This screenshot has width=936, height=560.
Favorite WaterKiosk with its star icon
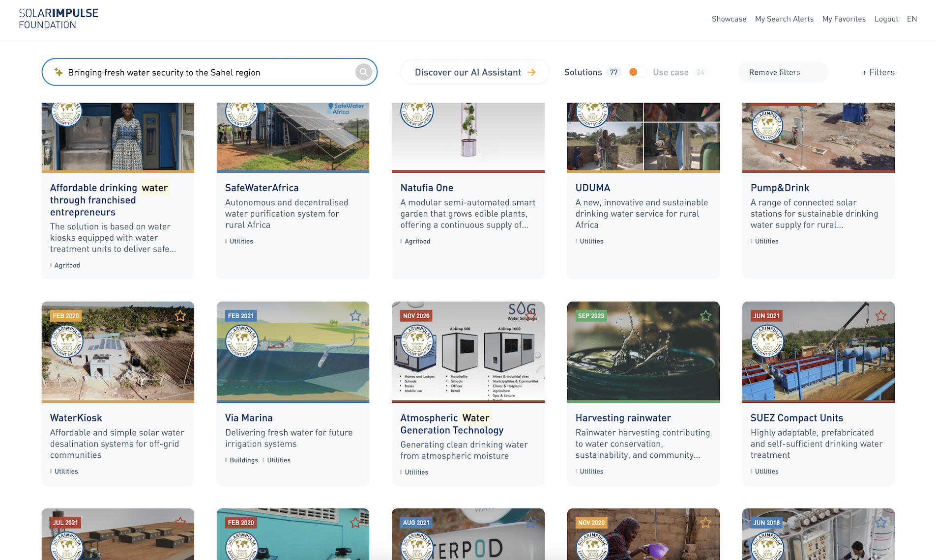click(180, 316)
